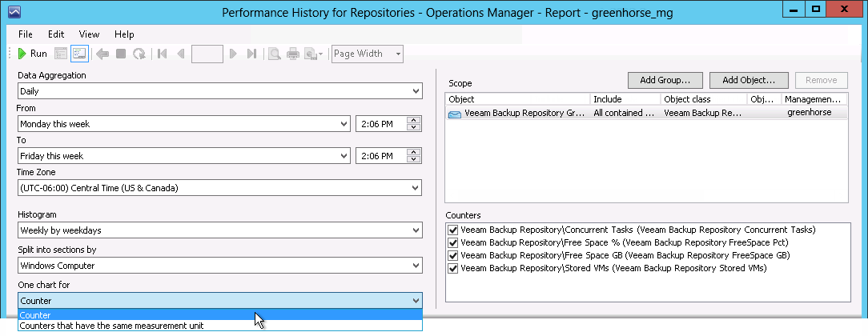
Task: Toggle the parameter area view icon
Action: pos(79,54)
